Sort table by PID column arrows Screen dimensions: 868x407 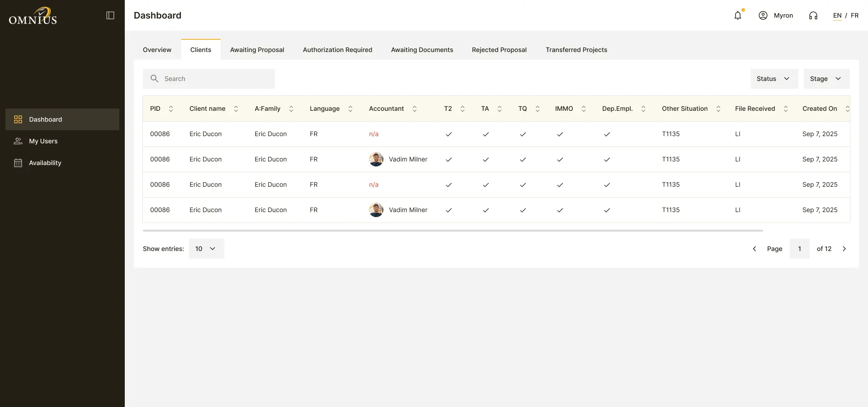(x=171, y=109)
